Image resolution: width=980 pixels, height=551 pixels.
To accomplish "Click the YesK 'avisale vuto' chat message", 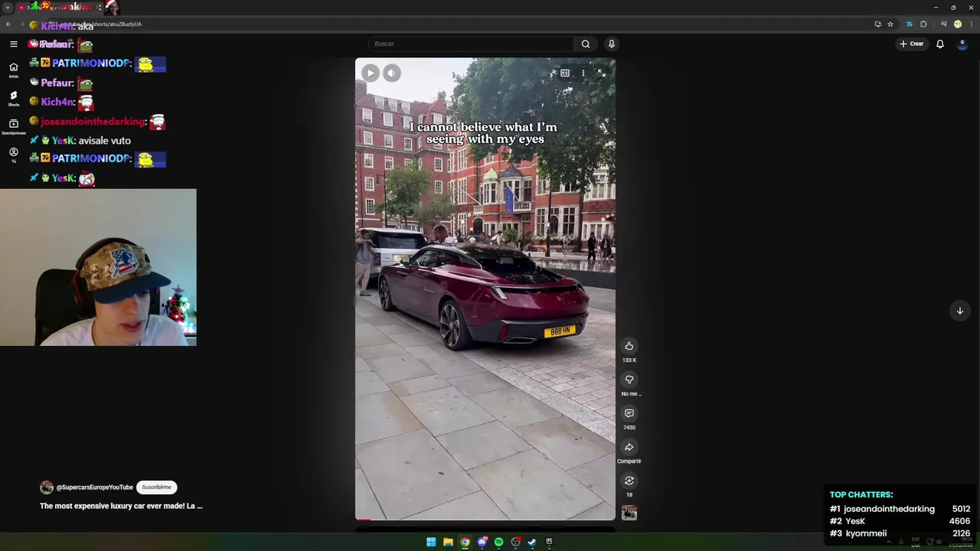I will [80, 141].
